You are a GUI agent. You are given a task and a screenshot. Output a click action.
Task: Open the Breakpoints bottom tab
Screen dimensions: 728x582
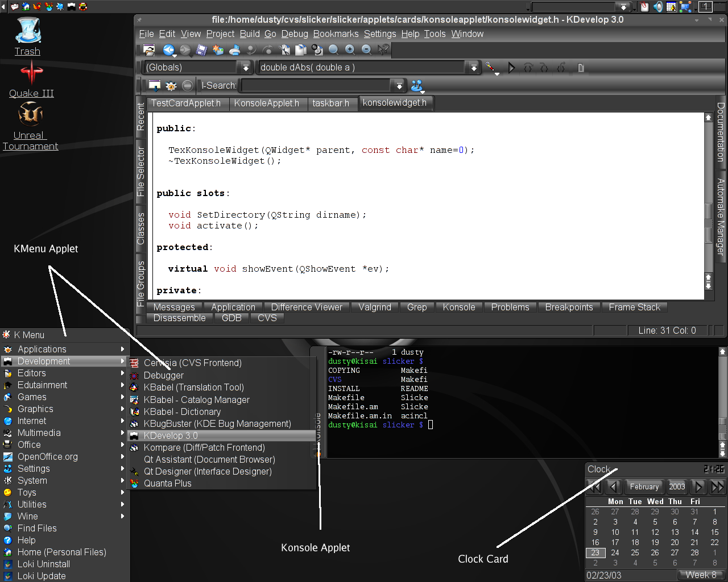[569, 307]
